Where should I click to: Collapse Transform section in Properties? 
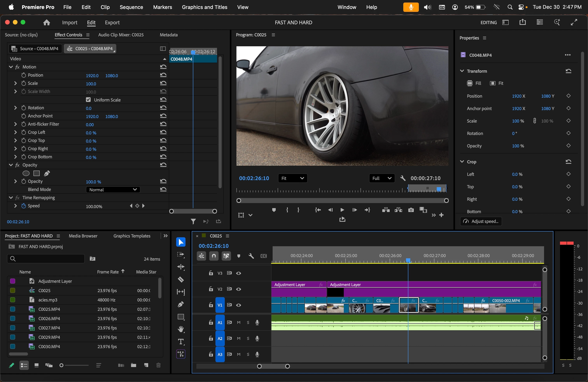462,71
